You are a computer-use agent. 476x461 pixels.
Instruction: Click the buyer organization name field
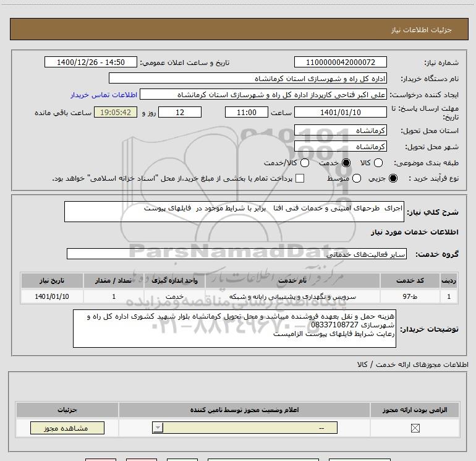[248, 79]
